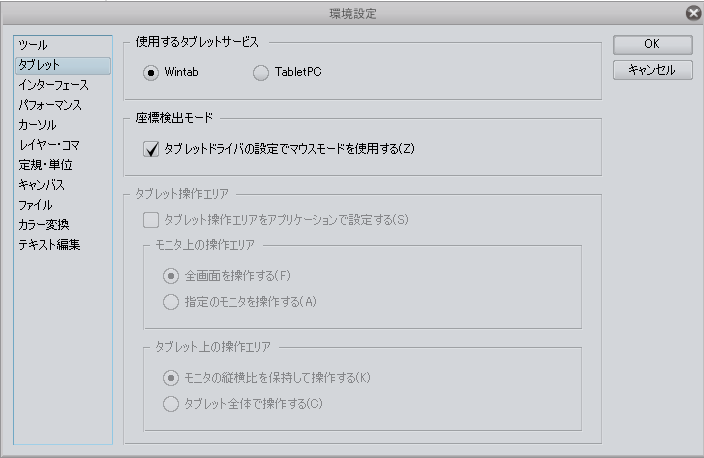Screen dimensions: 704x458
Task: Close the 環境設定 dialog
Action: coord(692,13)
